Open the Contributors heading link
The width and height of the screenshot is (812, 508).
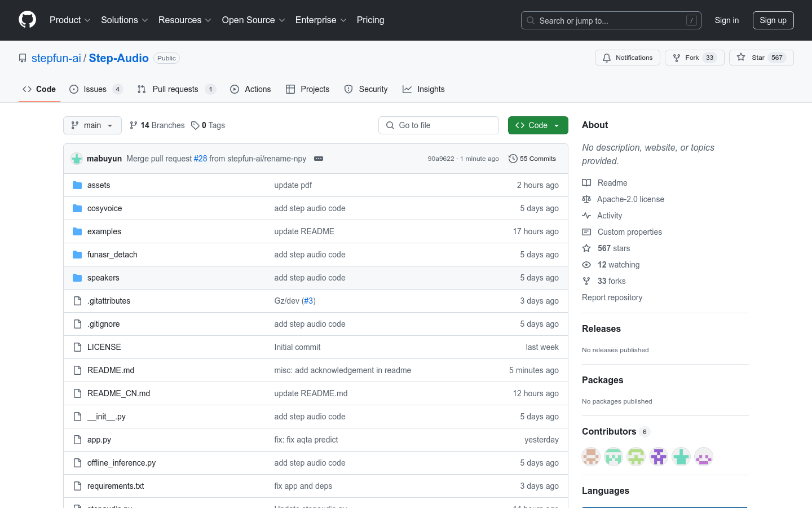click(x=616, y=431)
